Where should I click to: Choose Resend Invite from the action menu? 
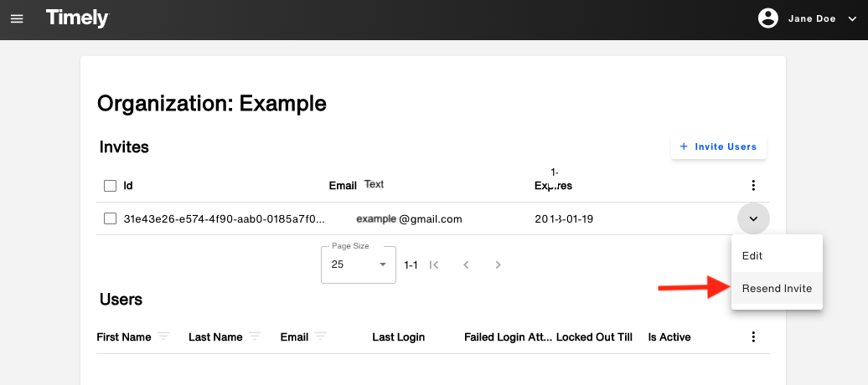(x=777, y=288)
